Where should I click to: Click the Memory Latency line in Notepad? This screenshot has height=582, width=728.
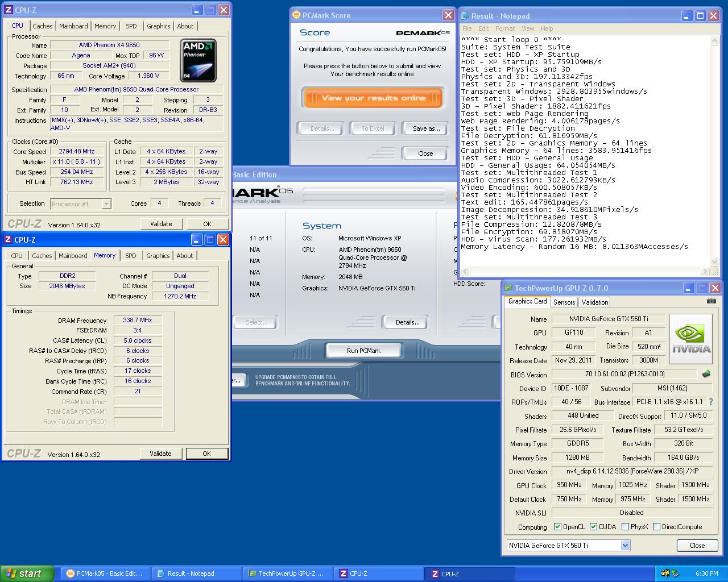pos(574,247)
